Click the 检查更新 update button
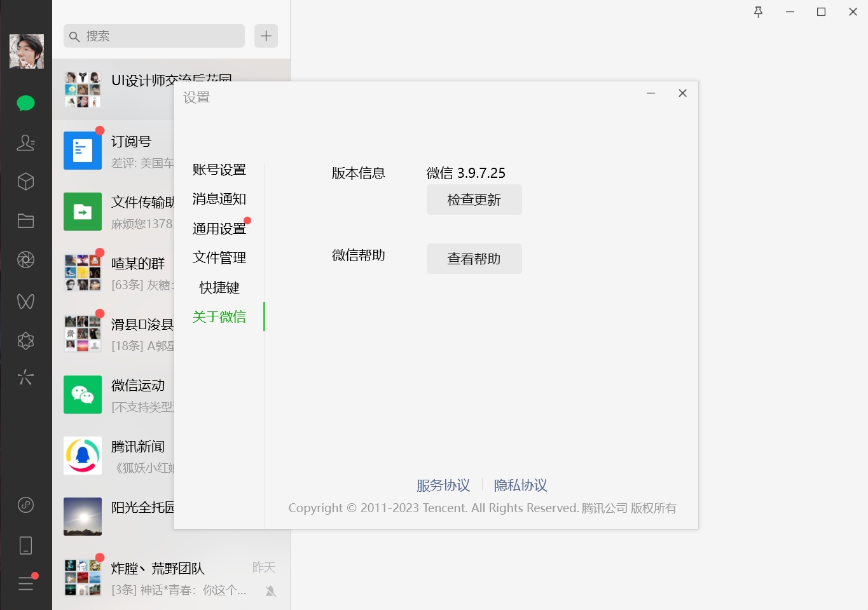The width and height of the screenshot is (868, 610). 474,200
